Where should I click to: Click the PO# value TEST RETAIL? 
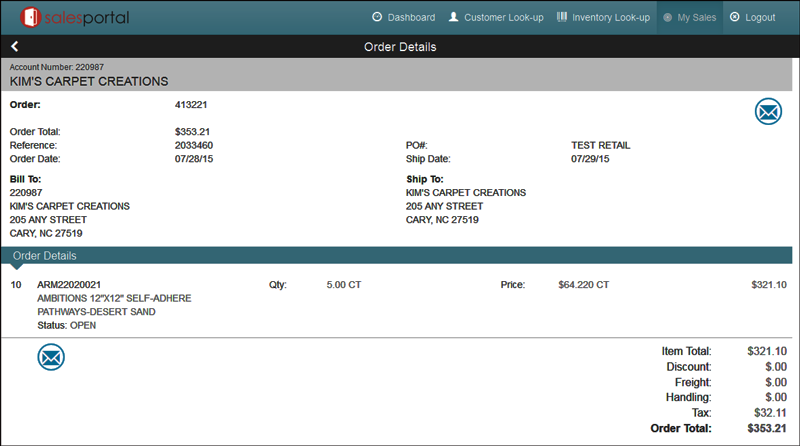pos(600,145)
